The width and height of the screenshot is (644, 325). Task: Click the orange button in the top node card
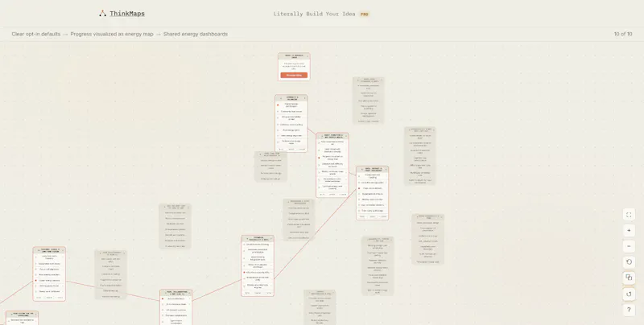pos(294,75)
